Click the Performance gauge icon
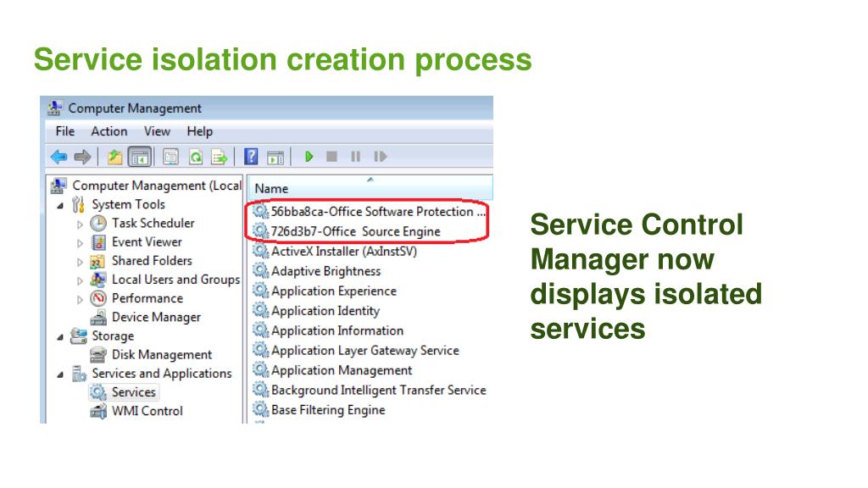Viewport: 868px width, 488px height. pos(98,299)
